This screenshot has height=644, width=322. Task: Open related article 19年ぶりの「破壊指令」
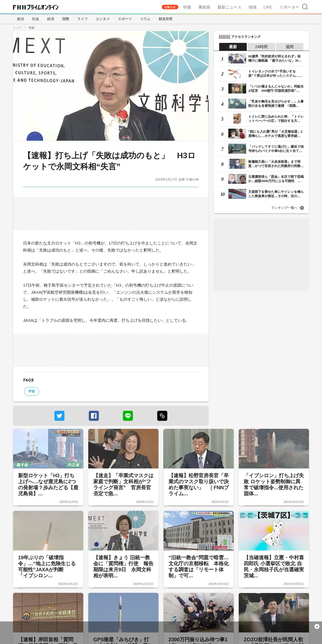point(48,549)
